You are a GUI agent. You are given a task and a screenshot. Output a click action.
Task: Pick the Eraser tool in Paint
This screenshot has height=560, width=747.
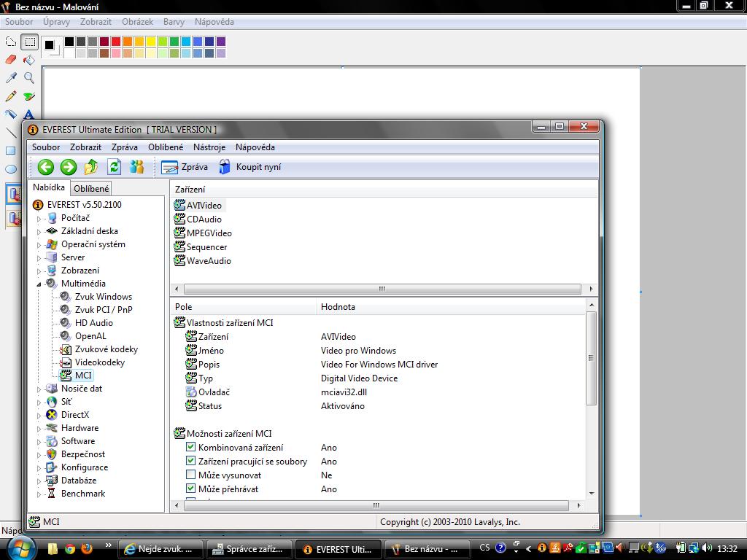(x=11, y=60)
